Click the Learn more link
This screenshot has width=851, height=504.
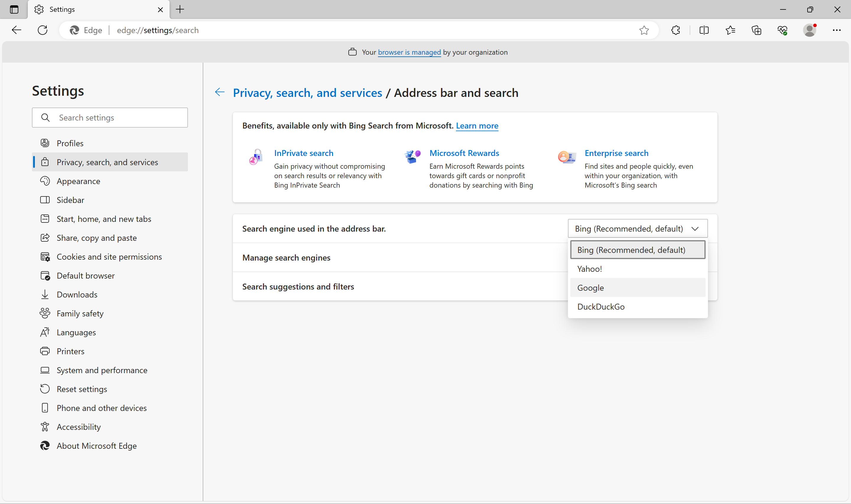(x=477, y=126)
